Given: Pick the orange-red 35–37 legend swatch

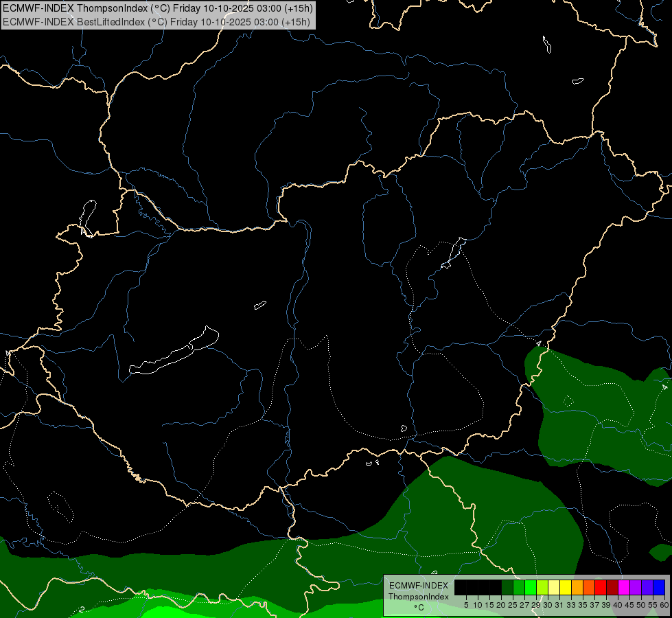Looking at the screenshot, I should click(x=589, y=587).
